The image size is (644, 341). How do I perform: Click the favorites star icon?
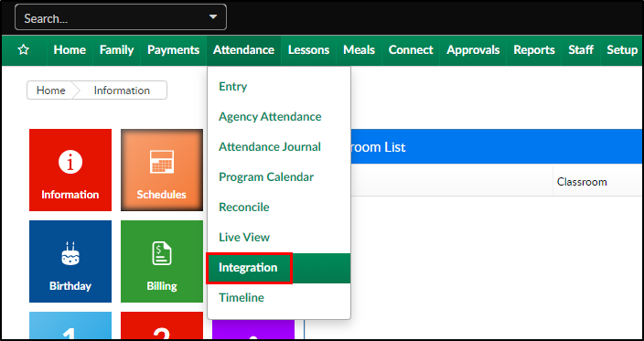click(x=24, y=50)
